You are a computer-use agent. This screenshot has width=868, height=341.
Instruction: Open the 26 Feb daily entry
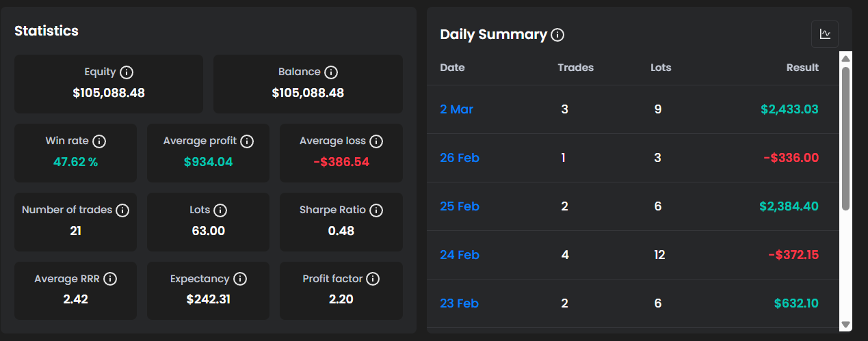pyautogui.click(x=459, y=158)
